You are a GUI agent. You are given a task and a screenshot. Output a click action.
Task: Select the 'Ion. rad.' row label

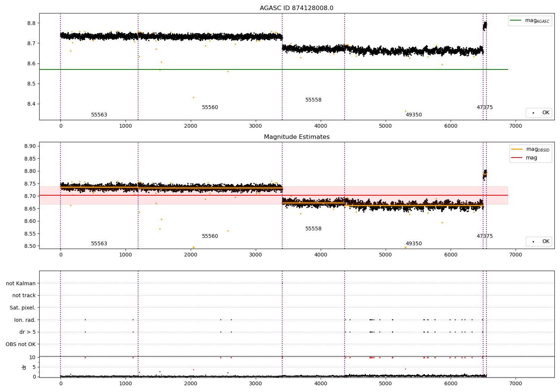(x=25, y=320)
